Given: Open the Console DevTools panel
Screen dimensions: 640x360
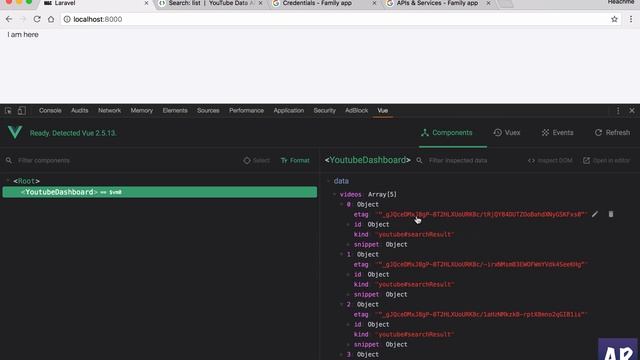Looking at the screenshot, I should click(x=50, y=111).
